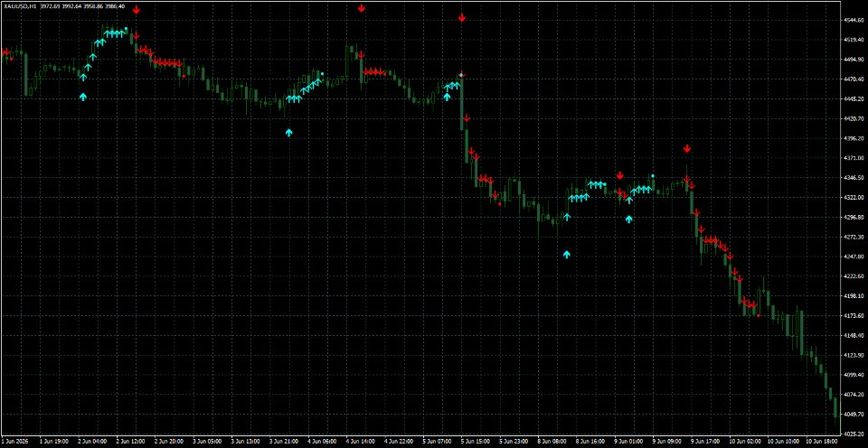Viewport: 868px width, 448px height.
Task: Select the 4396.20 price scale label
Action: point(854,139)
